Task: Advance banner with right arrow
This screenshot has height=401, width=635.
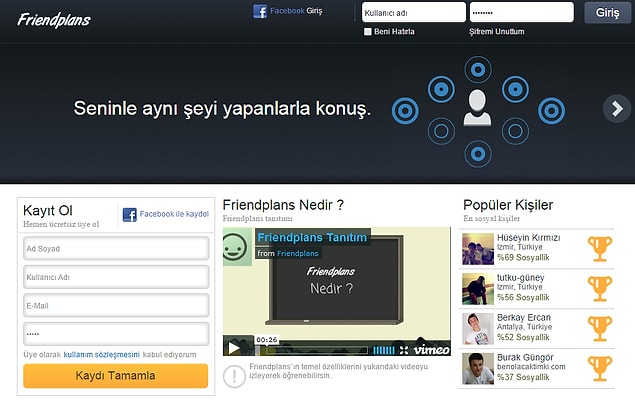Action: (616, 109)
